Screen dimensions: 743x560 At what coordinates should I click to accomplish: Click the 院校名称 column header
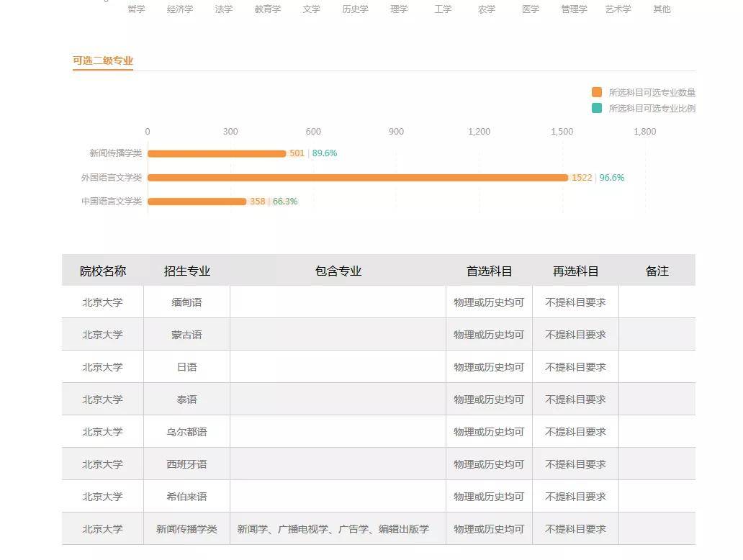tap(103, 271)
